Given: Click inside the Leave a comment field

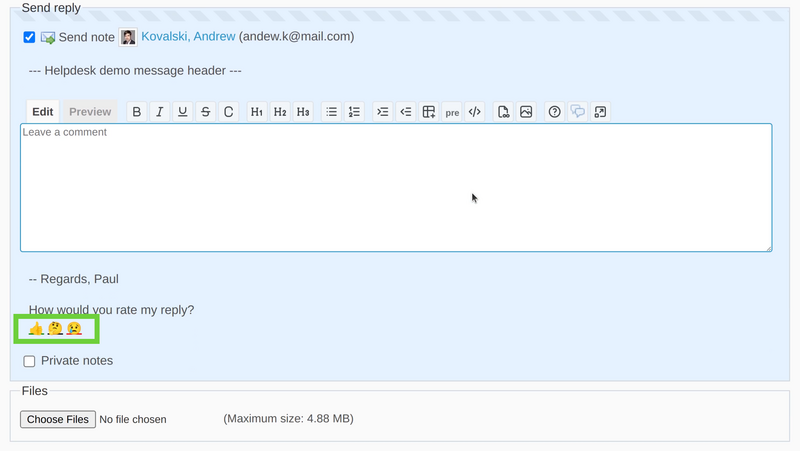Looking at the screenshot, I should (x=396, y=188).
